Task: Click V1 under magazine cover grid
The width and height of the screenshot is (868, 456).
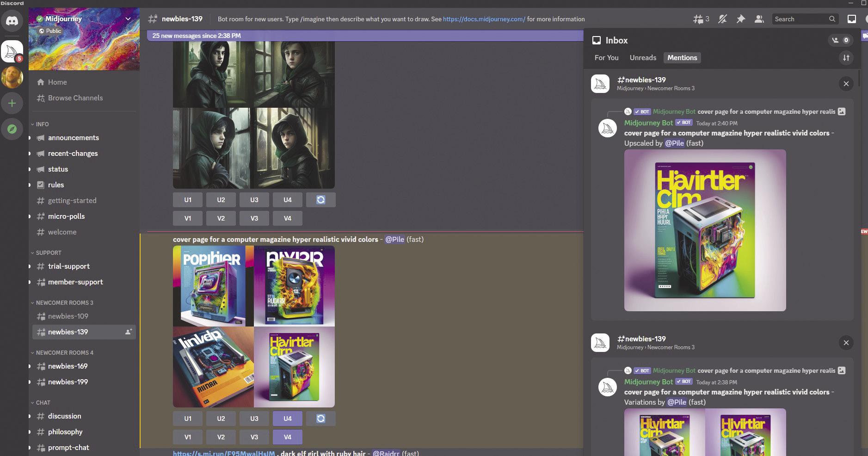Action: [x=188, y=437]
